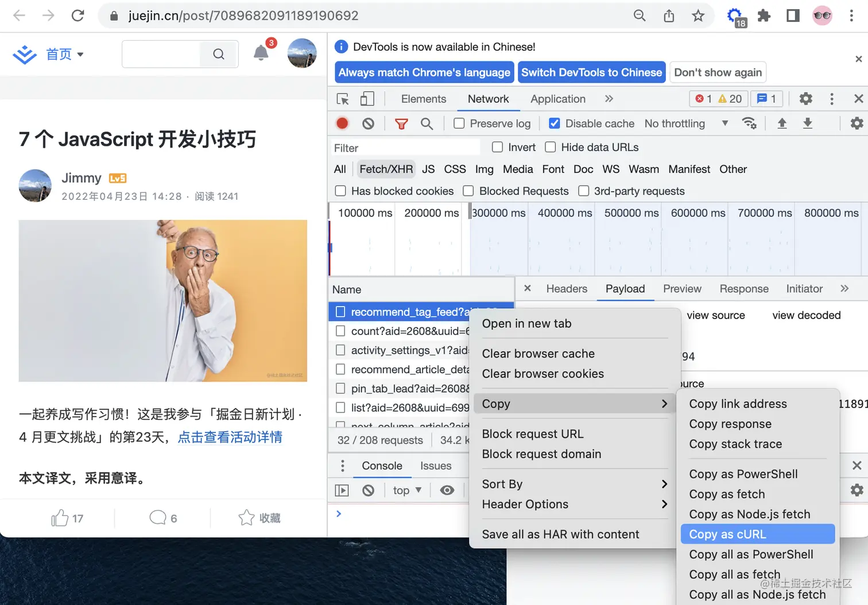Tick checkbox beside activity_settings_v1 request

click(x=340, y=350)
